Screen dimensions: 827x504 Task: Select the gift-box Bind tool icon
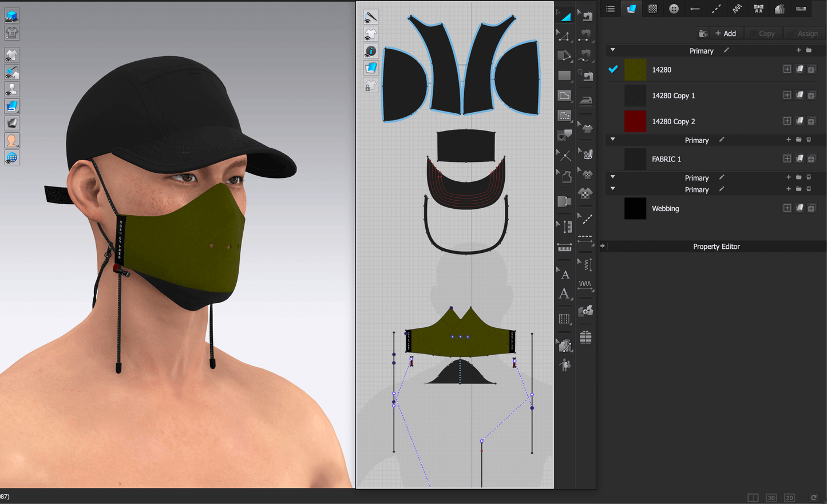pyautogui.click(x=585, y=337)
